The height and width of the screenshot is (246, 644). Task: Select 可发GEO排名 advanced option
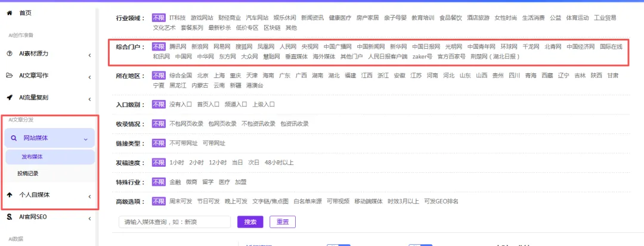[x=441, y=201]
